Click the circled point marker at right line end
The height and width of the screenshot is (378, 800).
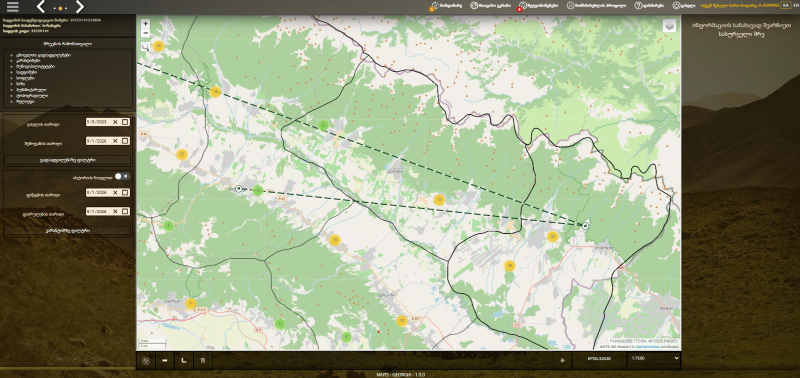coord(585,225)
